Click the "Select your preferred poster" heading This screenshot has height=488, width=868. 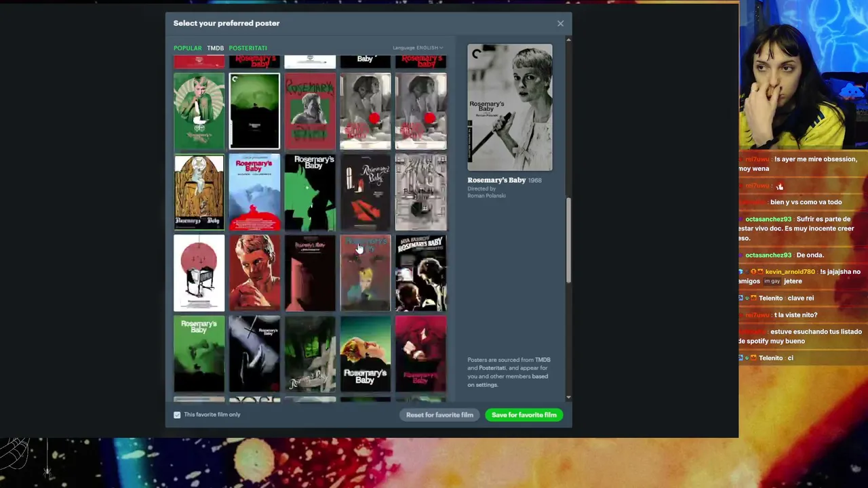[226, 23]
